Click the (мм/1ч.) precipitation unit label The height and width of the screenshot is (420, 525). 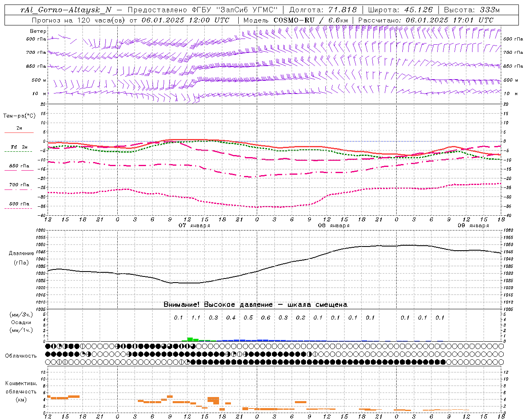[21, 330]
